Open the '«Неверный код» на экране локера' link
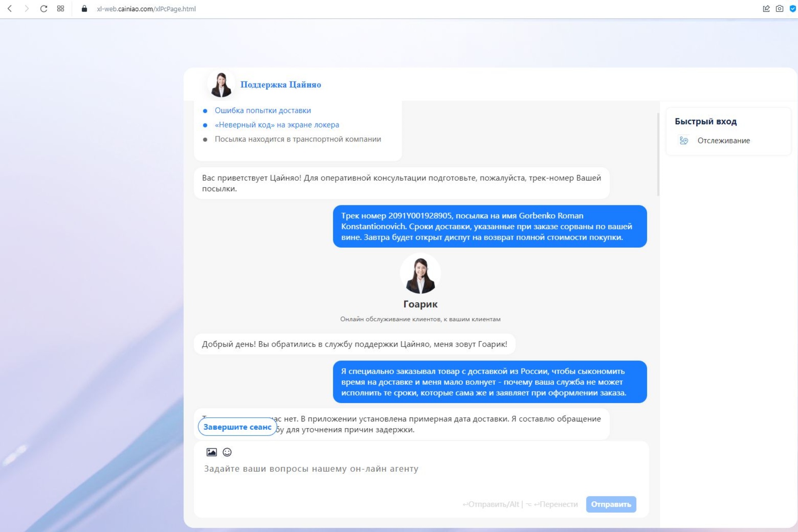The width and height of the screenshot is (798, 532). [x=277, y=125]
